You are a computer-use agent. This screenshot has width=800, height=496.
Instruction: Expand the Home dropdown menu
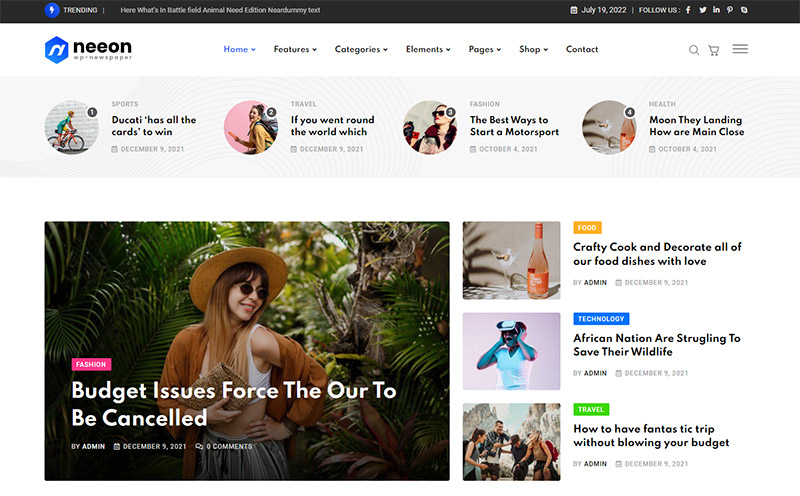(x=239, y=49)
